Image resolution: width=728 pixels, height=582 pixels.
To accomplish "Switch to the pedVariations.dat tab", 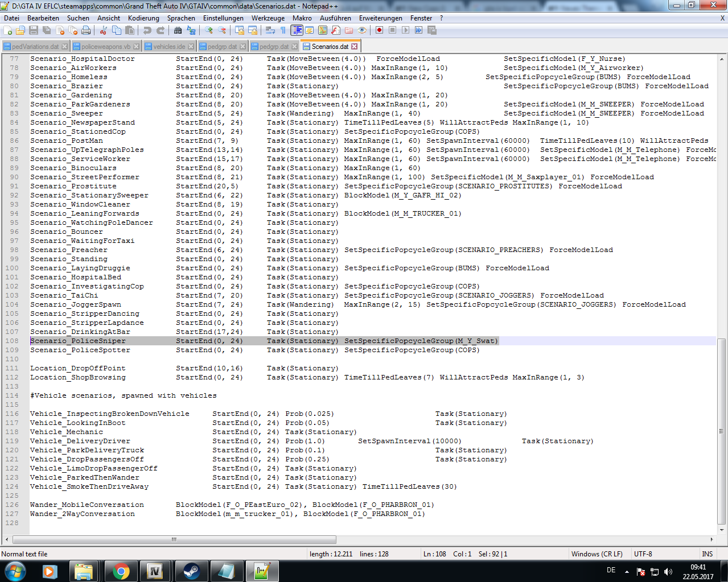I will [x=35, y=47].
